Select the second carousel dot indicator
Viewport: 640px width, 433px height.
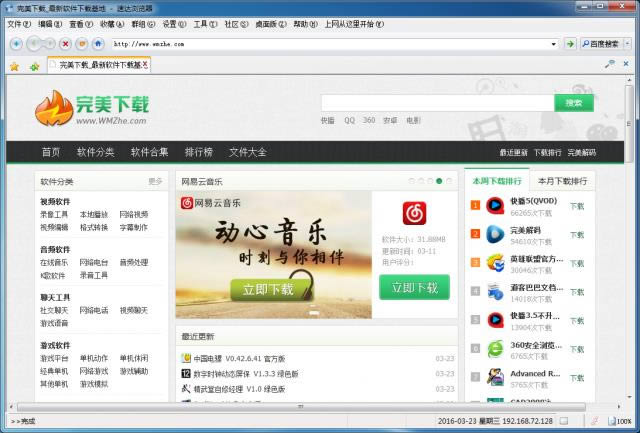(x=421, y=181)
